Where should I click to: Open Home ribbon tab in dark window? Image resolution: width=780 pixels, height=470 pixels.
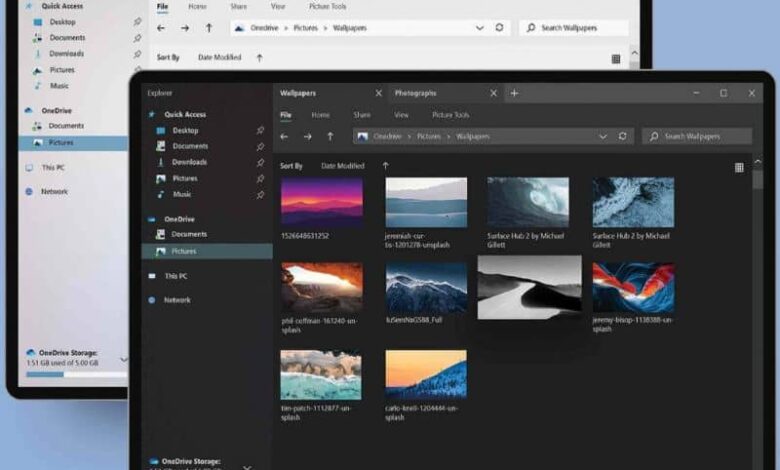(x=320, y=115)
